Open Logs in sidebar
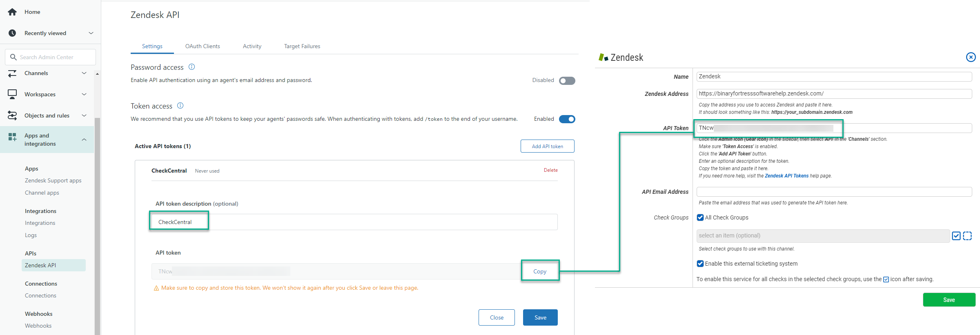This screenshot has height=335, width=980. click(x=31, y=235)
